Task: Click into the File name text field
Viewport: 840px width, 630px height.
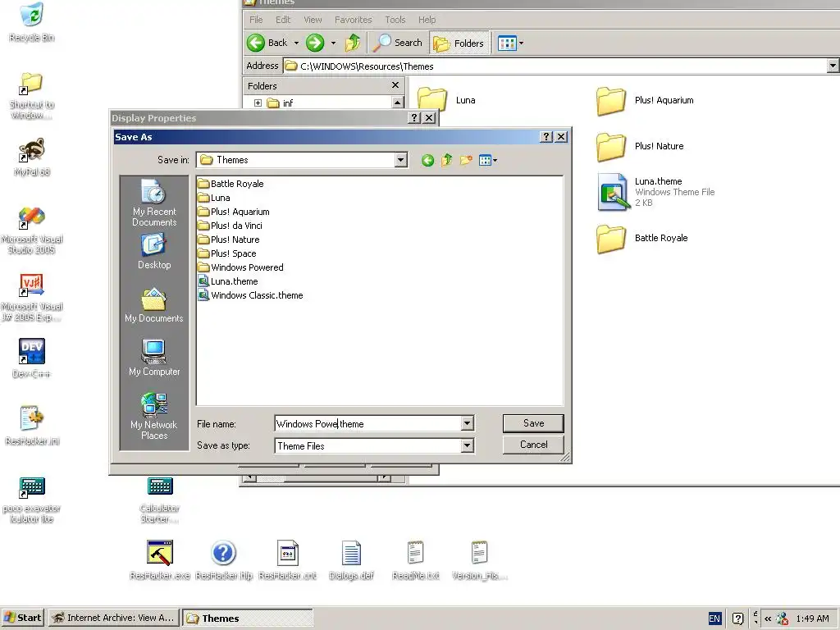Action: (367, 424)
